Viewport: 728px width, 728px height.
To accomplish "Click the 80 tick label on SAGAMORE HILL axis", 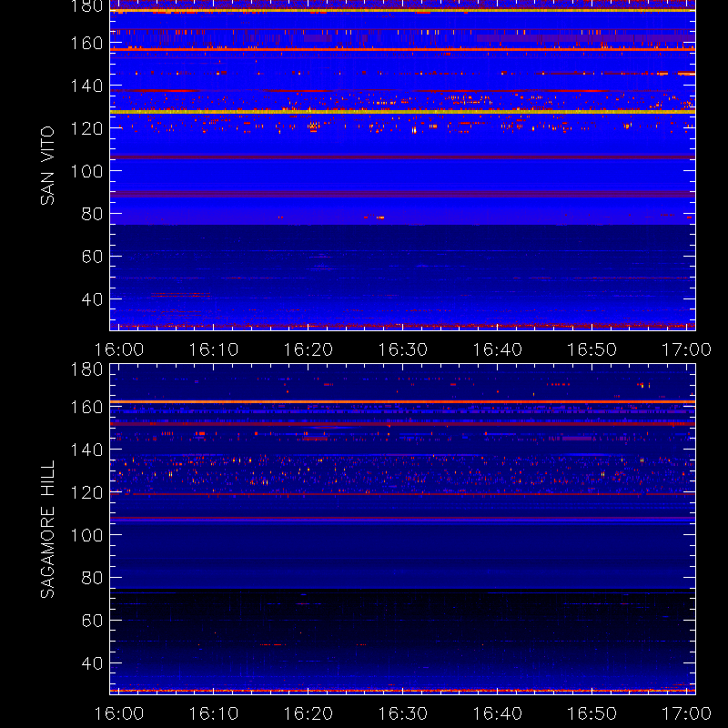I will tap(92, 578).
